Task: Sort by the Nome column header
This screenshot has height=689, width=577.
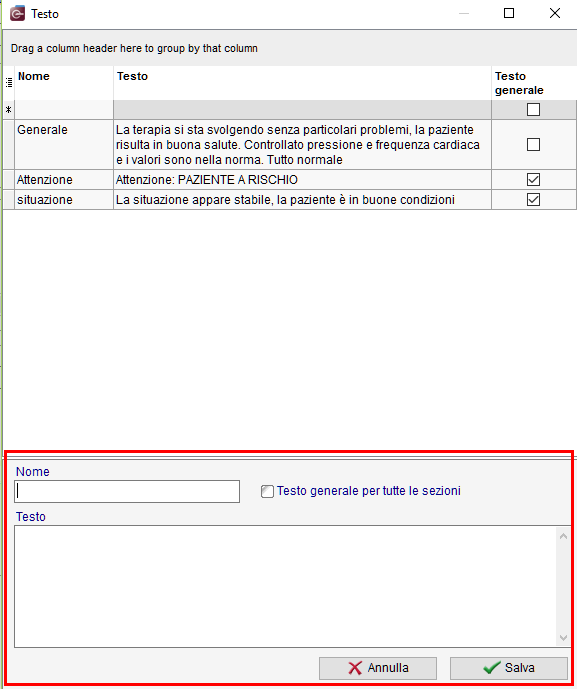Action: pyautogui.click(x=64, y=83)
